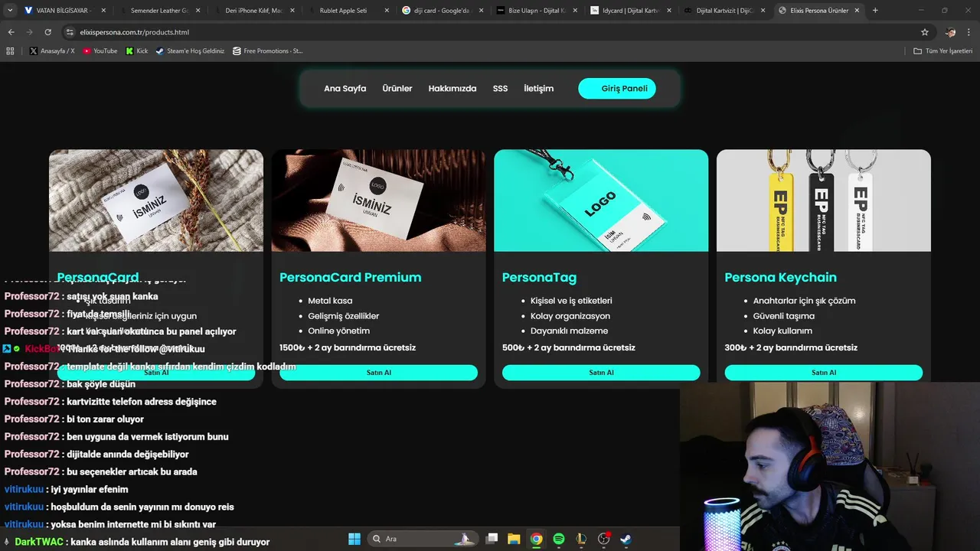Open the Chrome profile avatar
980x551 pixels.
pyautogui.click(x=950, y=32)
